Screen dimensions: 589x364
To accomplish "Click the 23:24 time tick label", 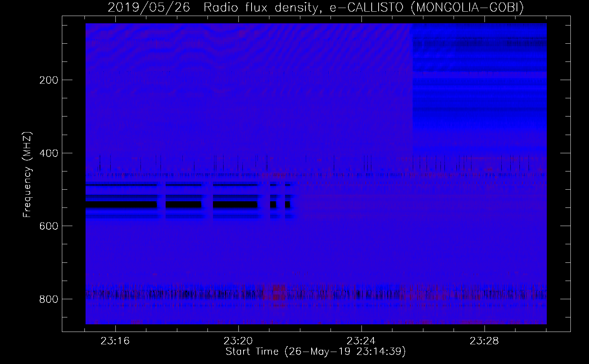I will click(x=361, y=341).
